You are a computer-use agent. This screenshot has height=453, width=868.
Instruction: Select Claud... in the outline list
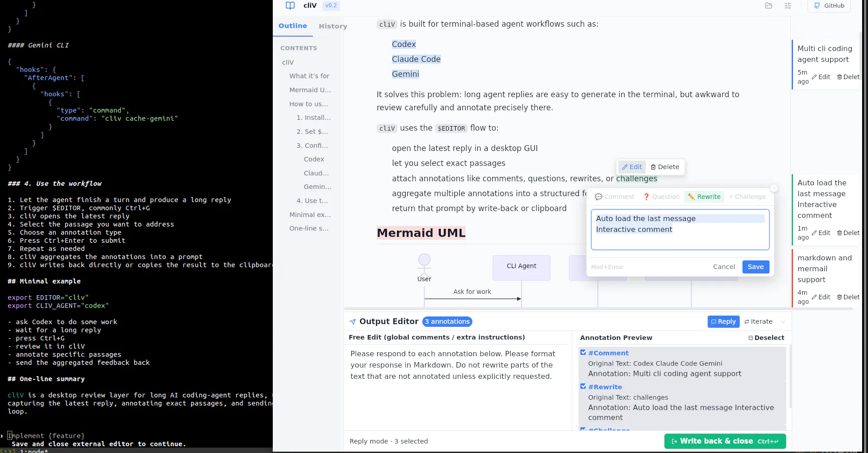[x=316, y=173]
